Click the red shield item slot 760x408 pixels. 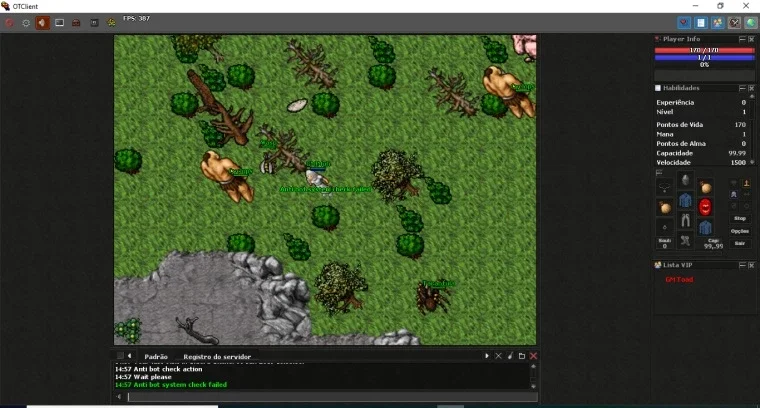point(705,207)
